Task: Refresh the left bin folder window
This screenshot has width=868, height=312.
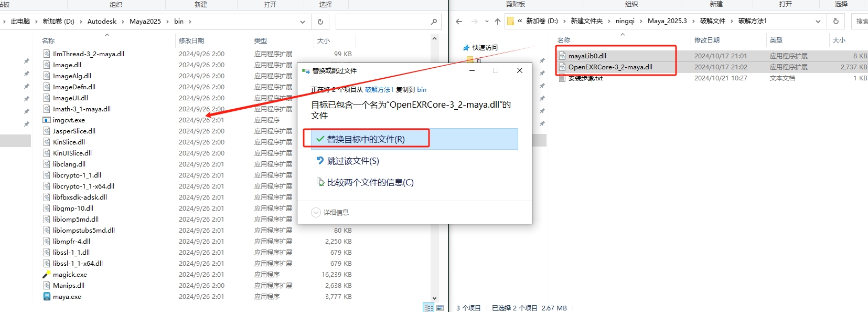Action: tap(320, 22)
